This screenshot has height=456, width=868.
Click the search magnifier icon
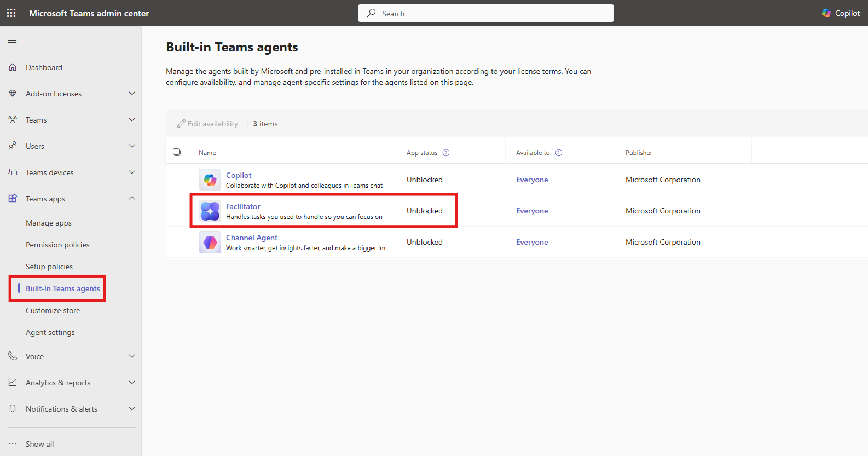[x=371, y=13]
